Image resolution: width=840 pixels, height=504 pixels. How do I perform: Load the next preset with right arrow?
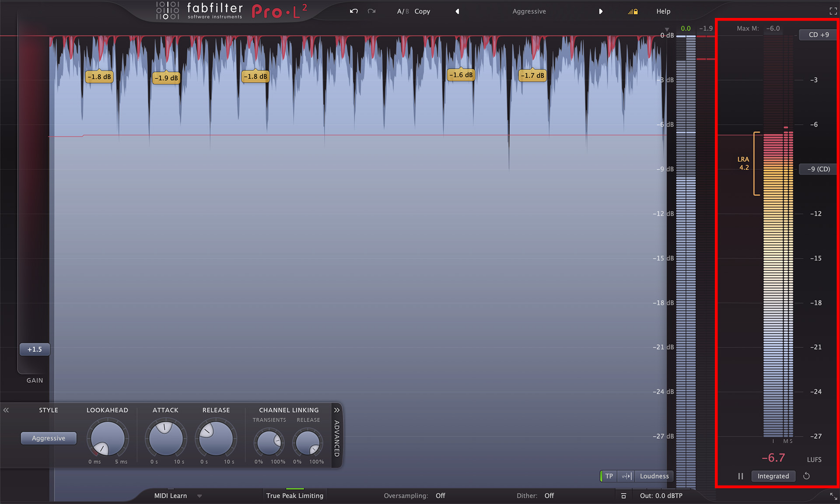tap(601, 11)
